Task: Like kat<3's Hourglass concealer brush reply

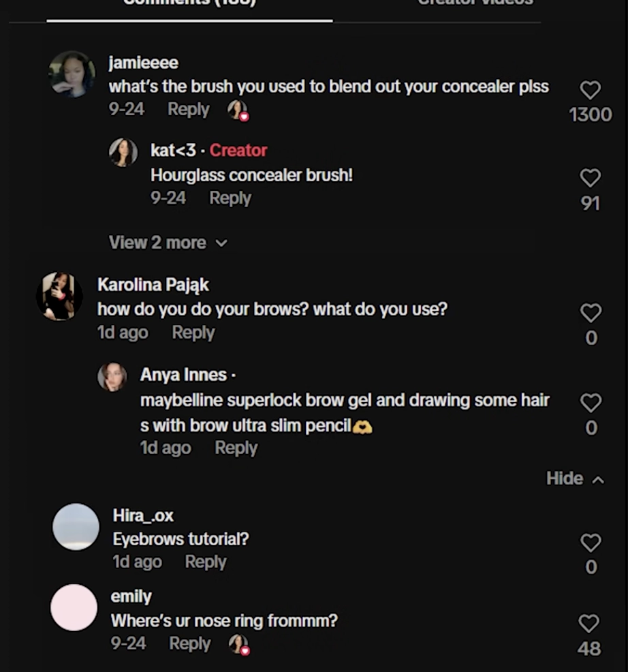Action: tap(591, 178)
